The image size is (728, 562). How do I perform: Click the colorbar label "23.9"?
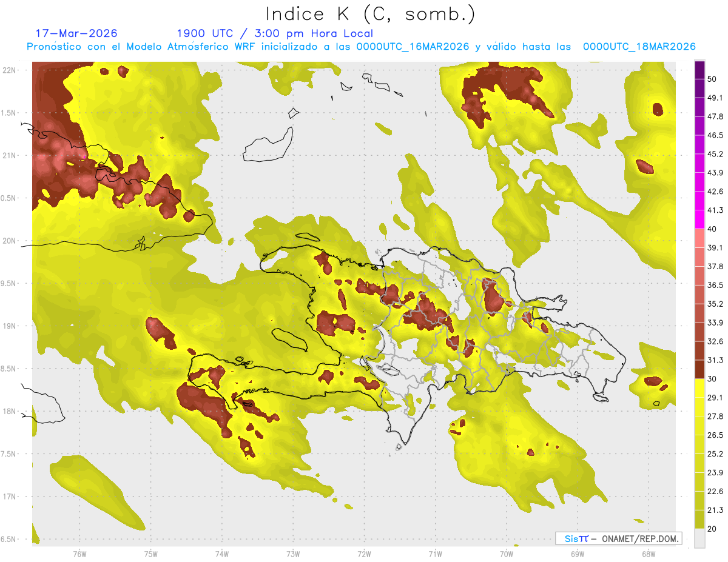click(715, 473)
